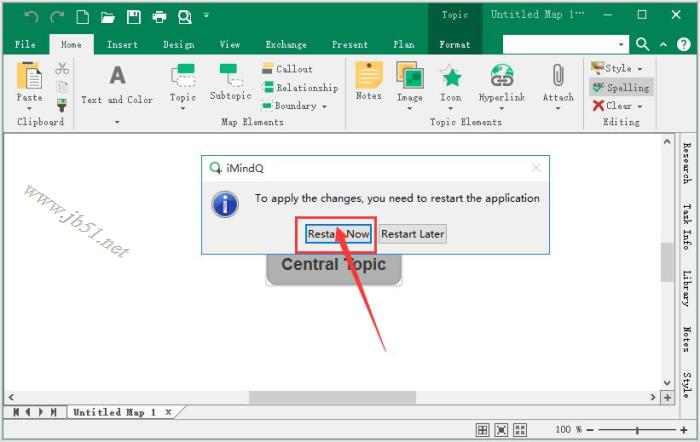Click the Paste clipboard icon
This screenshot has width=700, height=442.
(29, 76)
